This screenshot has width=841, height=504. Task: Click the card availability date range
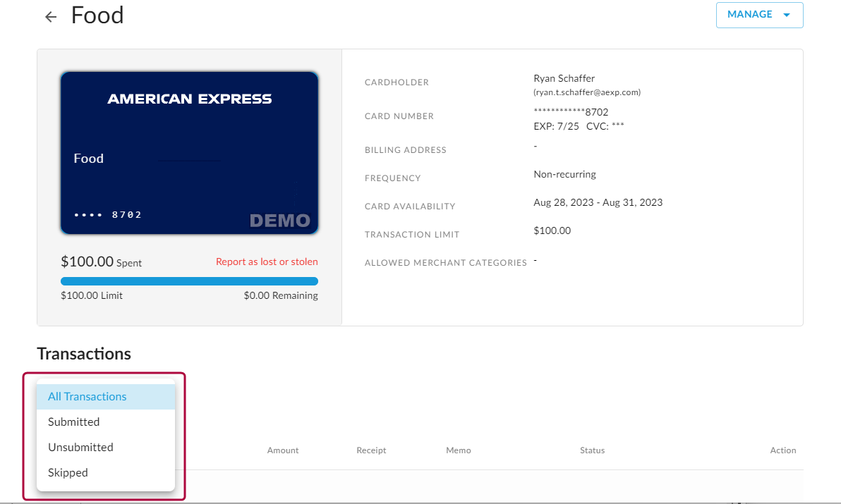598,202
